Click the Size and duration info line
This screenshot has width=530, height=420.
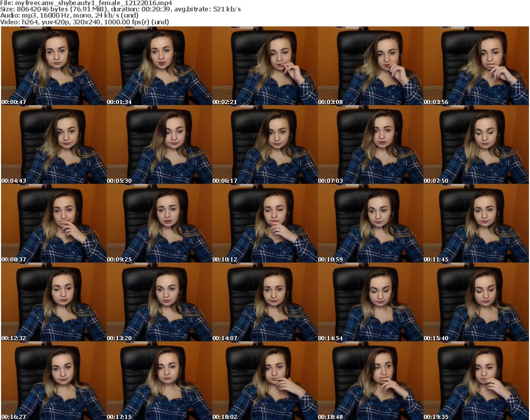click(120, 9)
